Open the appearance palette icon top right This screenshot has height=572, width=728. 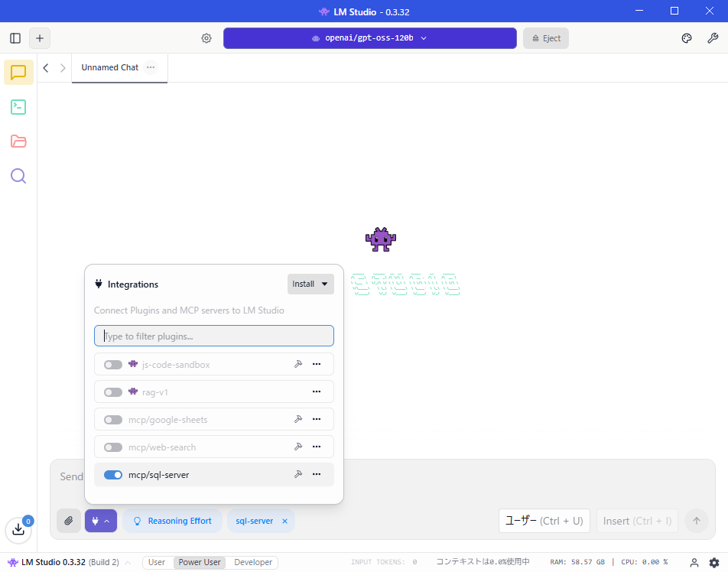click(x=686, y=38)
